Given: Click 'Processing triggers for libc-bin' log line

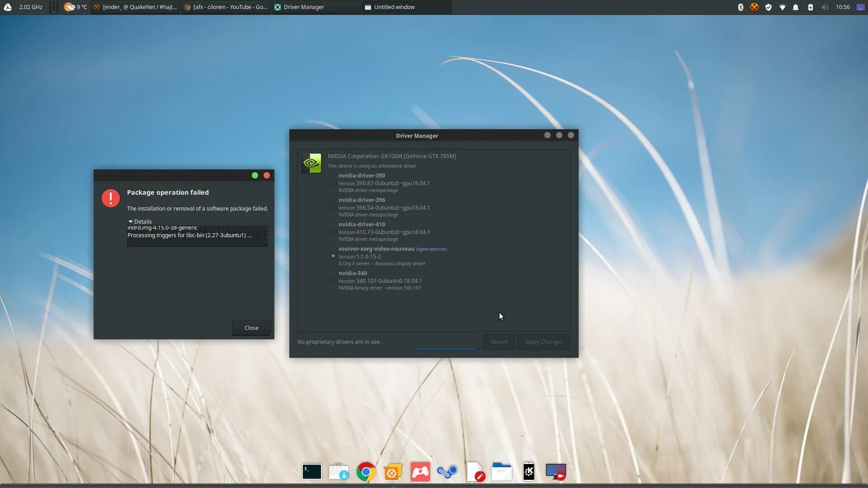Looking at the screenshot, I should [x=189, y=235].
